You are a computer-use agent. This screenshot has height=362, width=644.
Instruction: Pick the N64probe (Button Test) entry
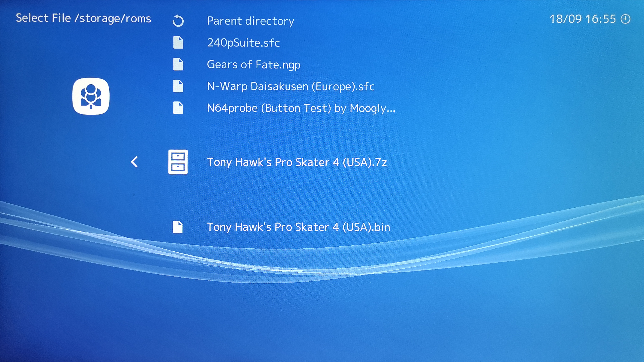[301, 108]
